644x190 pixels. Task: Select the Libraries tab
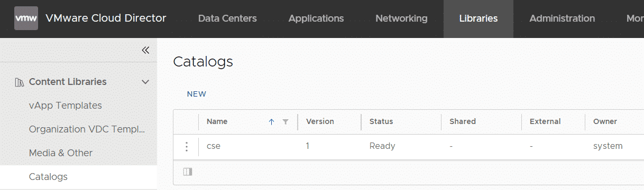479,18
